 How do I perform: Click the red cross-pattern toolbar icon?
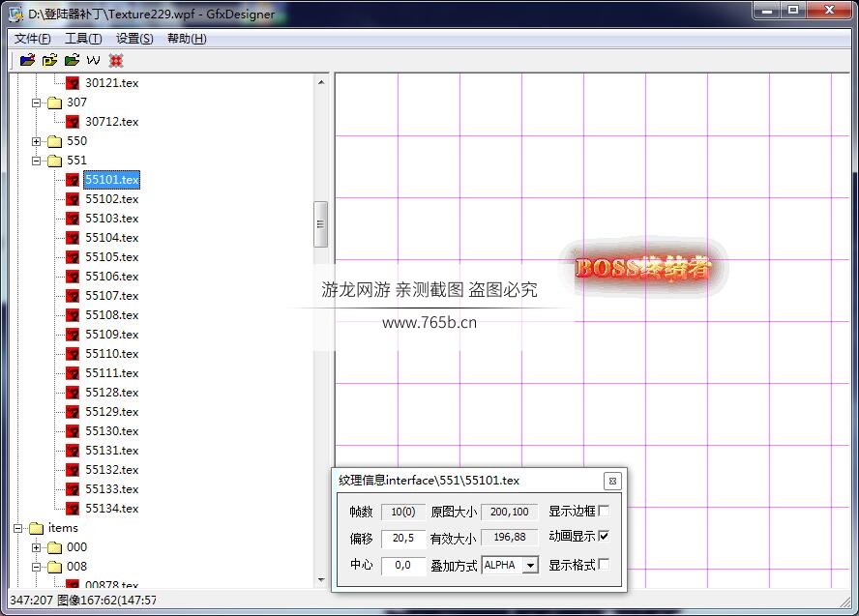(x=115, y=60)
